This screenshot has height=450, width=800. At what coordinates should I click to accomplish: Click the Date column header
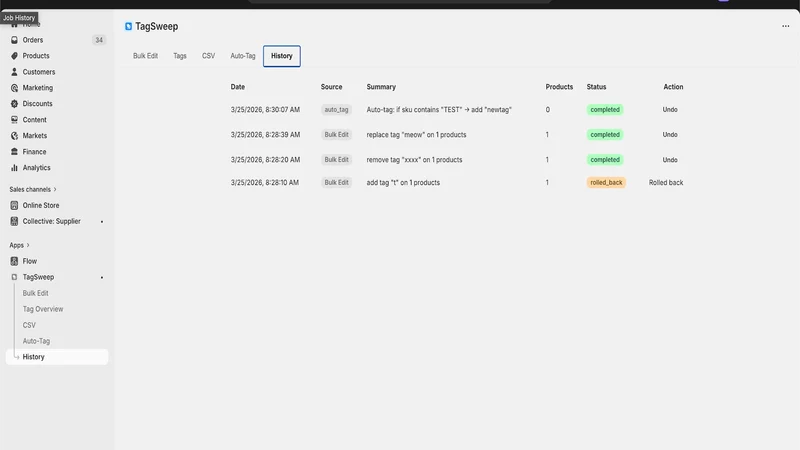pos(238,87)
